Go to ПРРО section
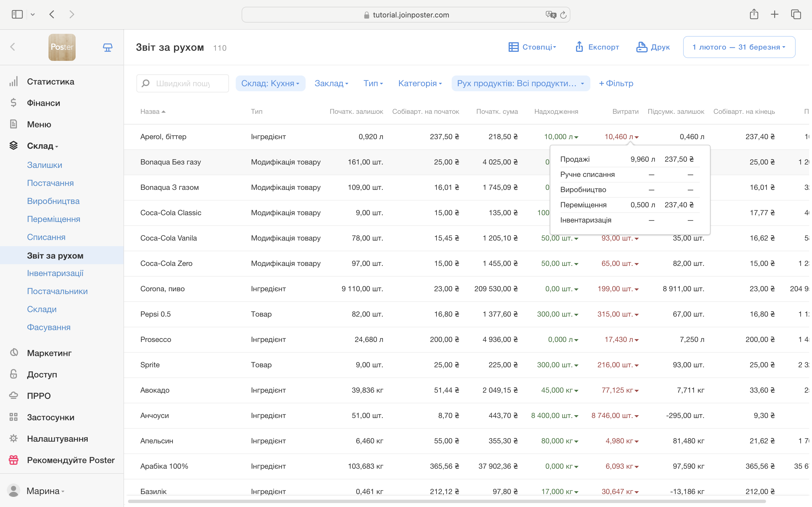Image resolution: width=812 pixels, height=507 pixels. [39, 396]
